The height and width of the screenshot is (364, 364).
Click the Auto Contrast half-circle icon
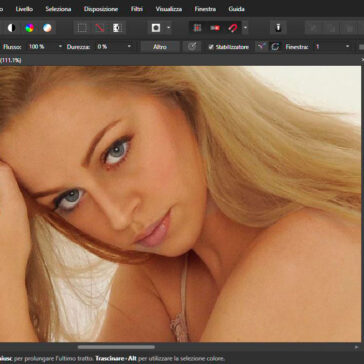click(12, 28)
